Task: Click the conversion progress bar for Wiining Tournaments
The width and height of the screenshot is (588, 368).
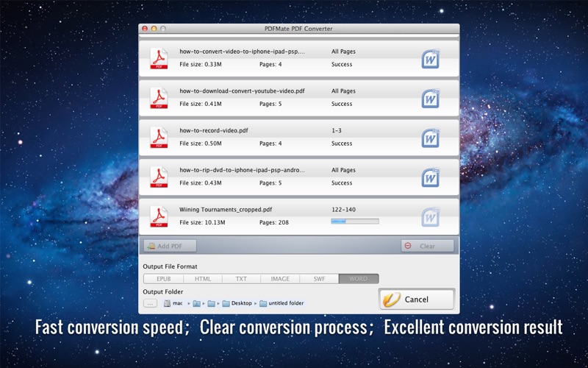Action: pos(355,222)
